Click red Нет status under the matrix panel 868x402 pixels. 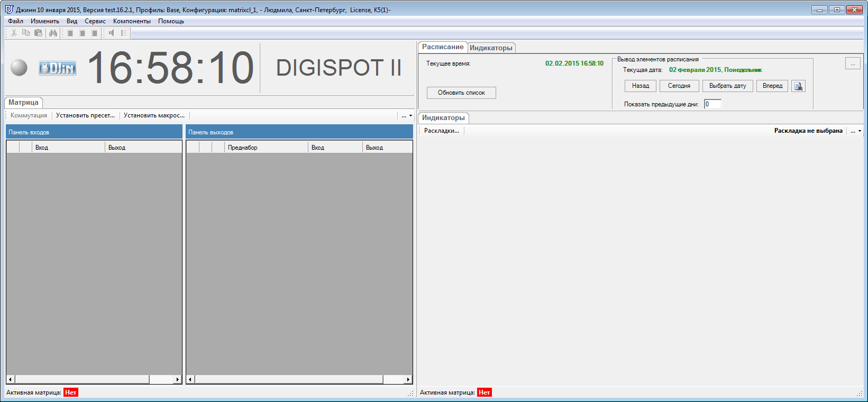click(71, 392)
